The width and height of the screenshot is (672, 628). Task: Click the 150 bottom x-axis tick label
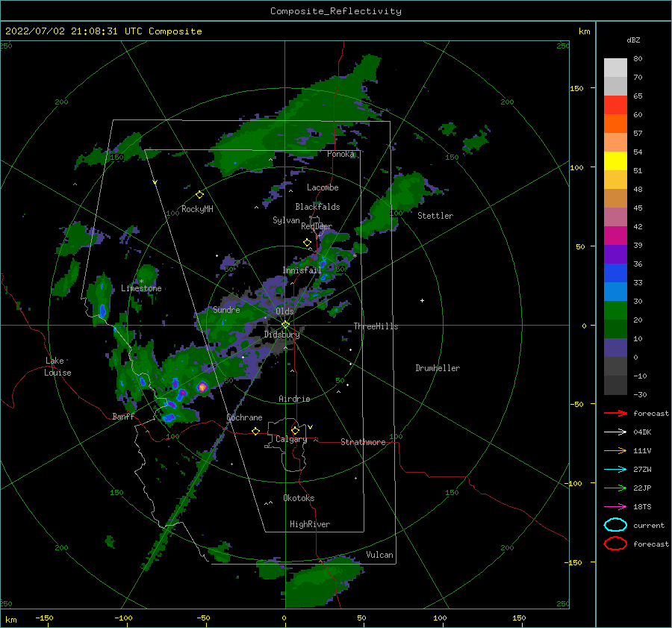pos(519,618)
